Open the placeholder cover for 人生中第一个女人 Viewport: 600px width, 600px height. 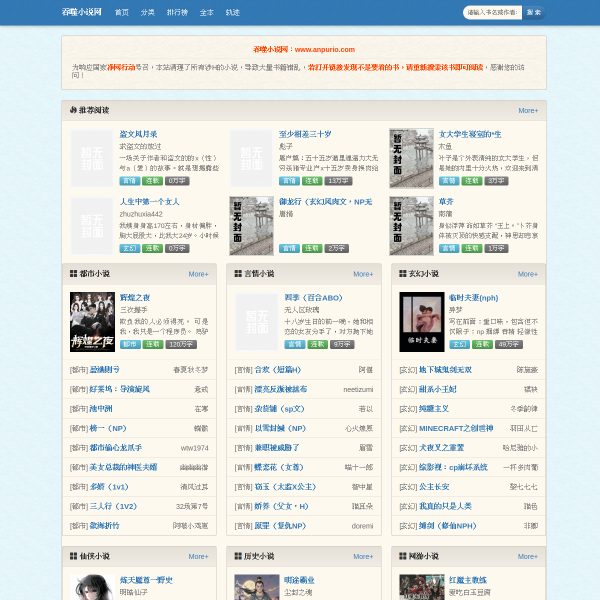(x=92, y=226)
